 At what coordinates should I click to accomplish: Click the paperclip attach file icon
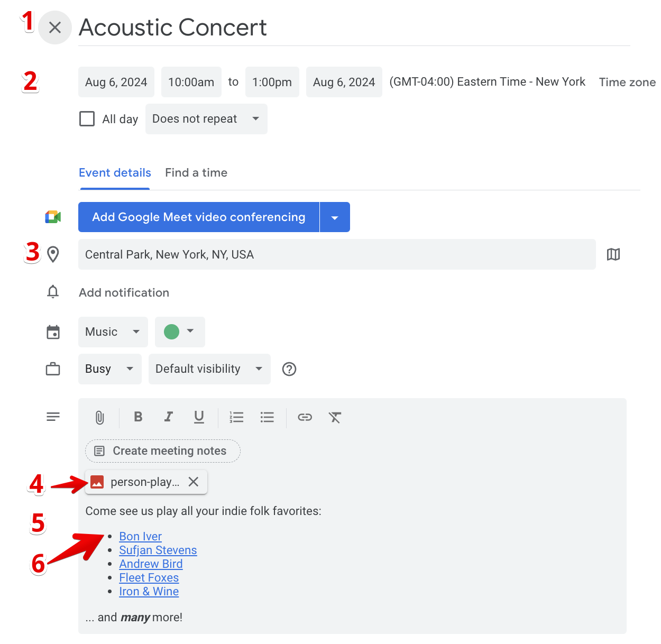click(99, 418)
